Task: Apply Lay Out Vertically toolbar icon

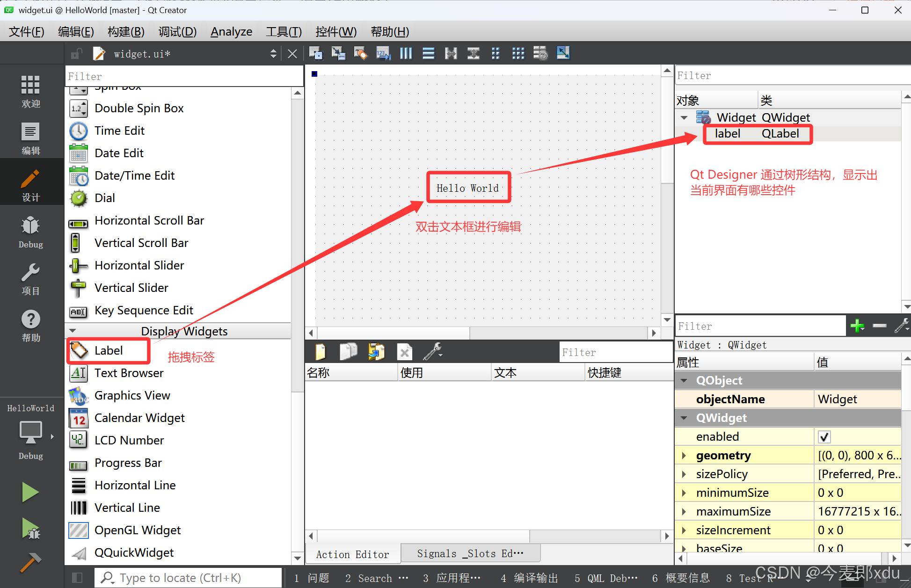Action: click(428, 53)
